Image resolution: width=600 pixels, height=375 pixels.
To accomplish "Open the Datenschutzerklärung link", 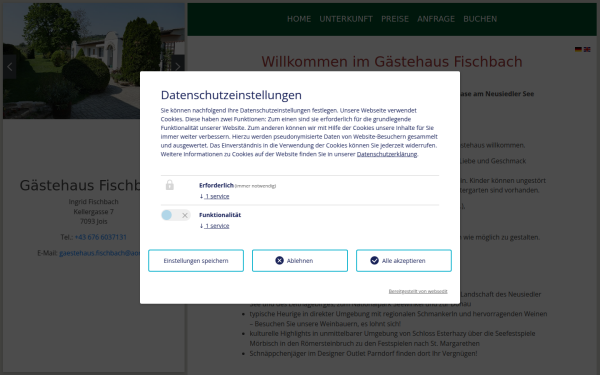I will pos(387,154).
